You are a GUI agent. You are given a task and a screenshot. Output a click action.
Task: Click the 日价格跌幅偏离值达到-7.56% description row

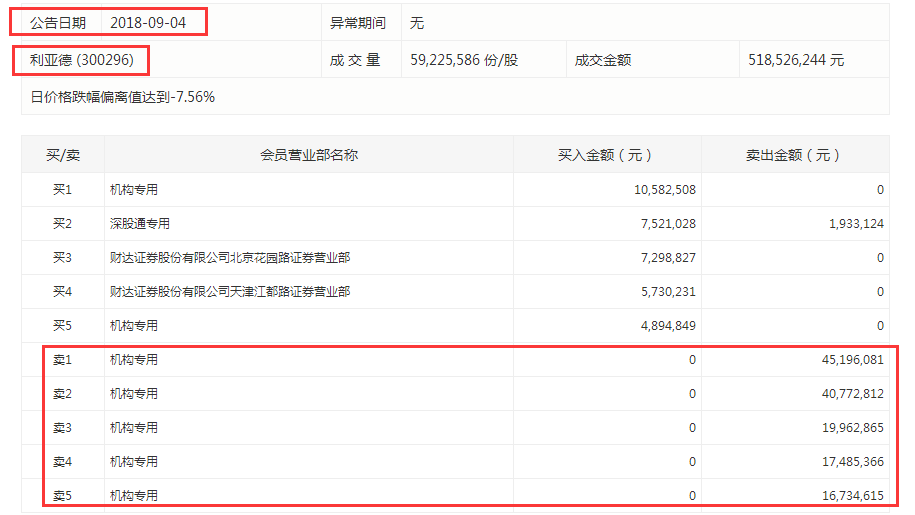pos(123,97)
